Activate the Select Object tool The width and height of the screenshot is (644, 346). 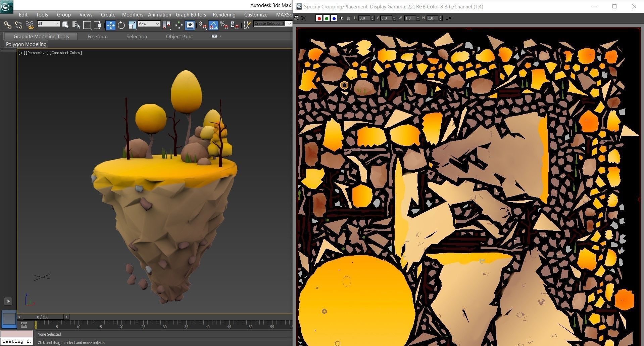tap(66, 25)
